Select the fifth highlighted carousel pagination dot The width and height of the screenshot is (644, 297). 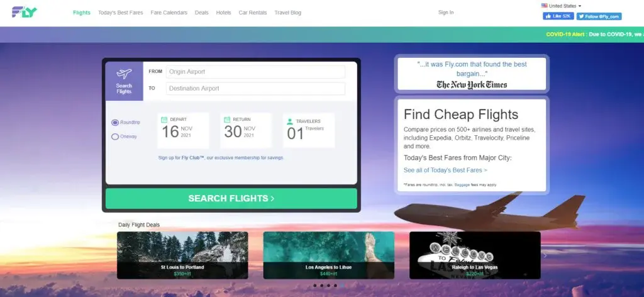[343, 286]
